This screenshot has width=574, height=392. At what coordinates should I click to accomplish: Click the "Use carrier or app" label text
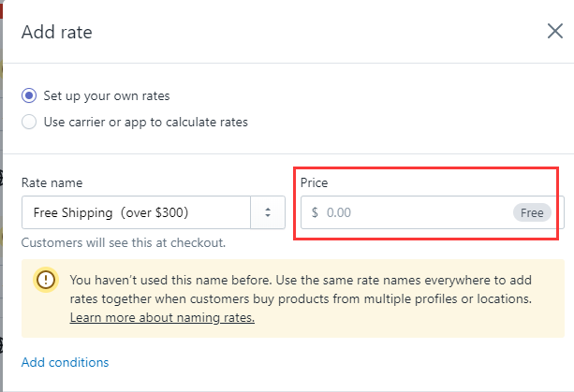pyautogui.click(x=145, y=122)
